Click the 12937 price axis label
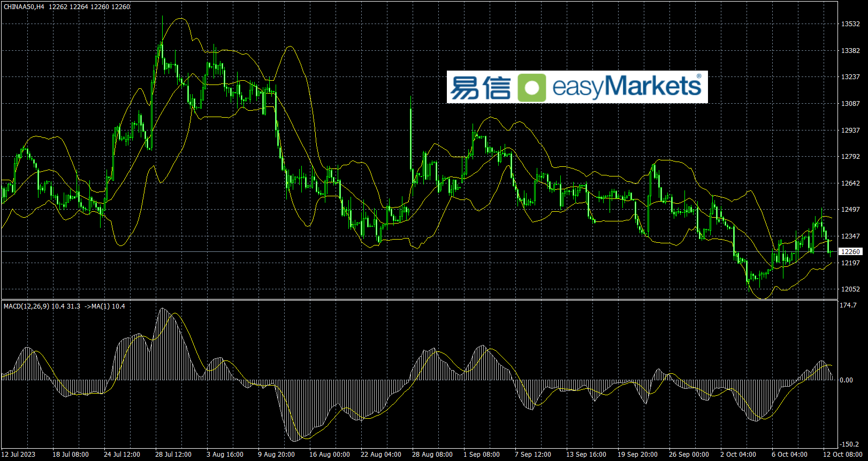Screen dimensions: 868x461 850,130
